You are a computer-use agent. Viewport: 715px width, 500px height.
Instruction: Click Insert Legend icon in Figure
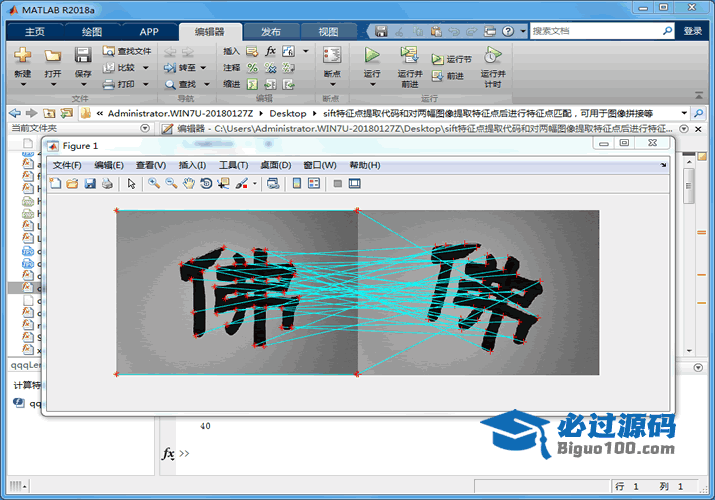click(314, 184)
